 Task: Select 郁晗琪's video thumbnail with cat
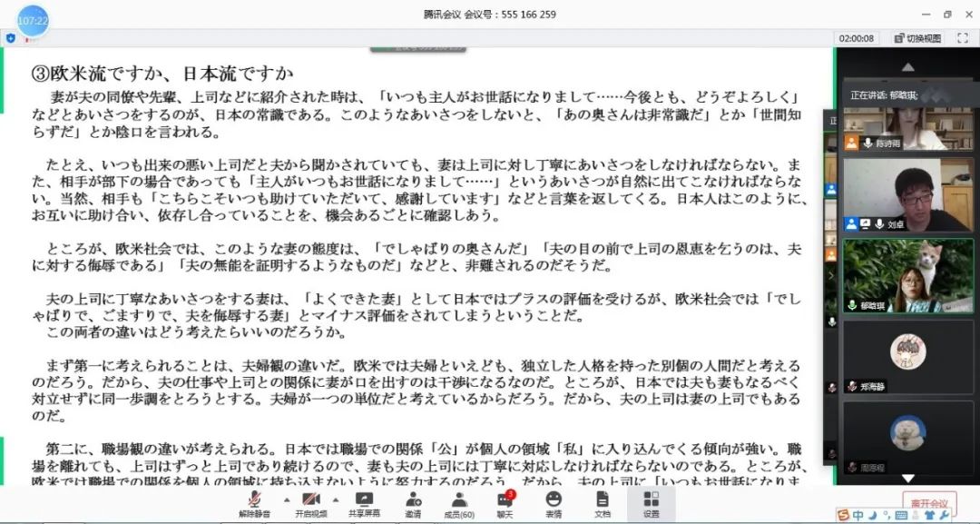pos(895,275)
